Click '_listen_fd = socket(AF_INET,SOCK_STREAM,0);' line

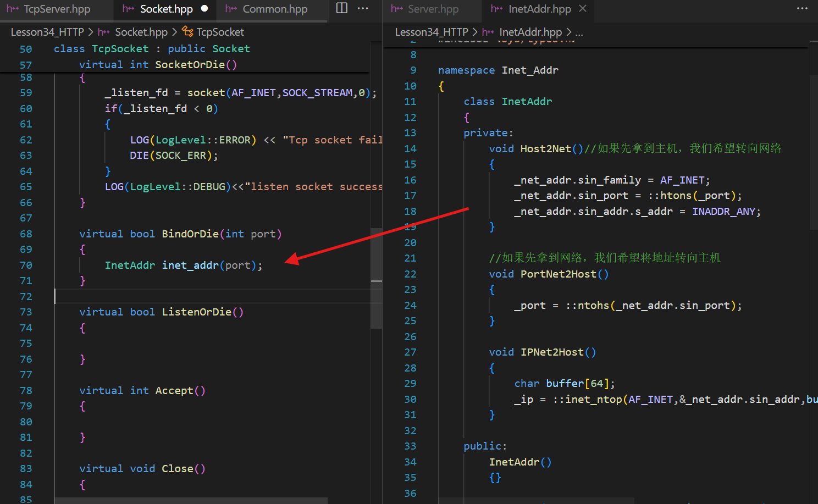point(241,93)
